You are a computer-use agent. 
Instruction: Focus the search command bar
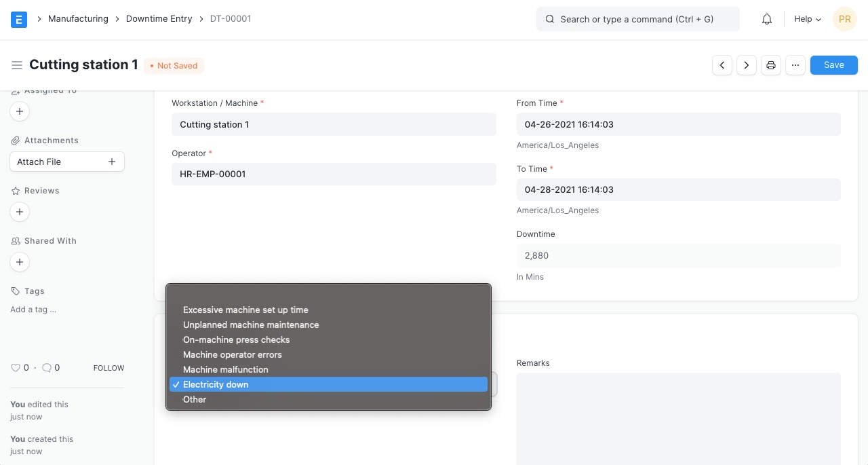637,19
